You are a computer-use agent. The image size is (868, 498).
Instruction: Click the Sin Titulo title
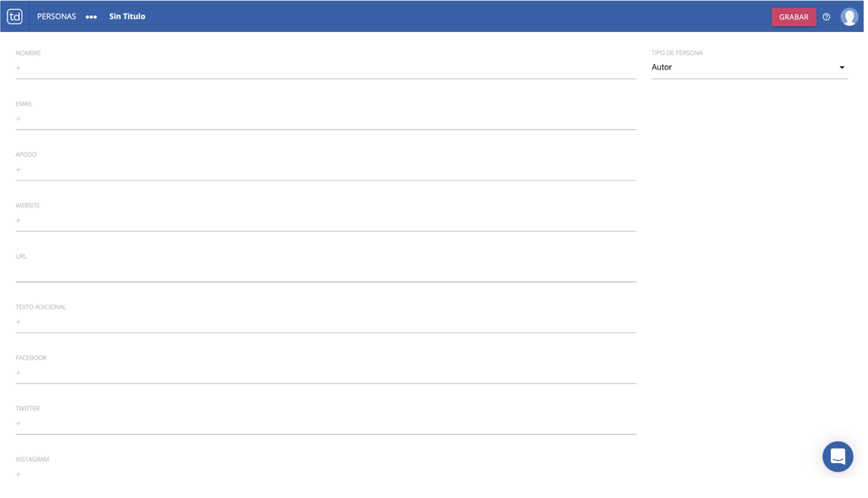click(x=127, y=17)
